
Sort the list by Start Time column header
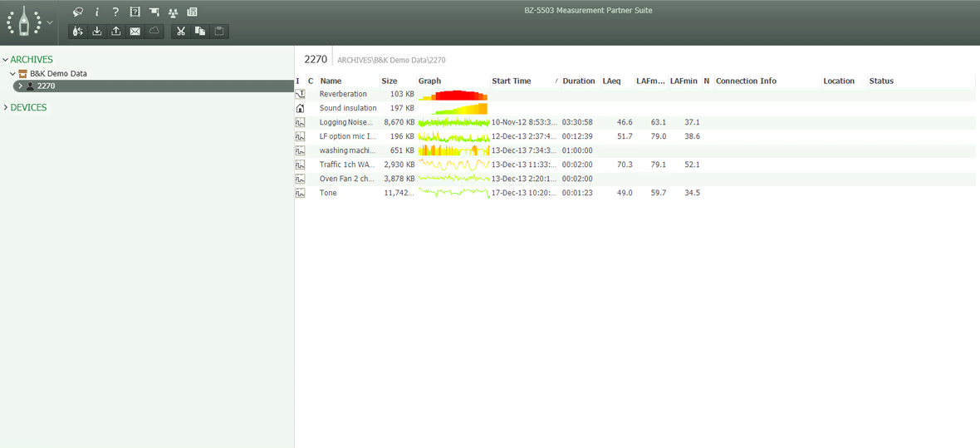click(511, 81)
